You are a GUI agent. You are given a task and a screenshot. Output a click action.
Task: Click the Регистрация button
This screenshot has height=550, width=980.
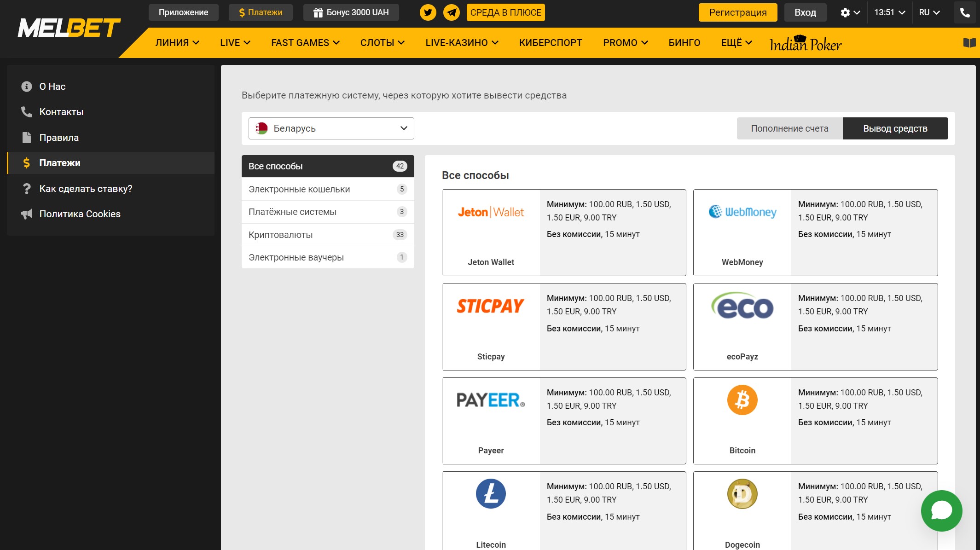[738, 12]
